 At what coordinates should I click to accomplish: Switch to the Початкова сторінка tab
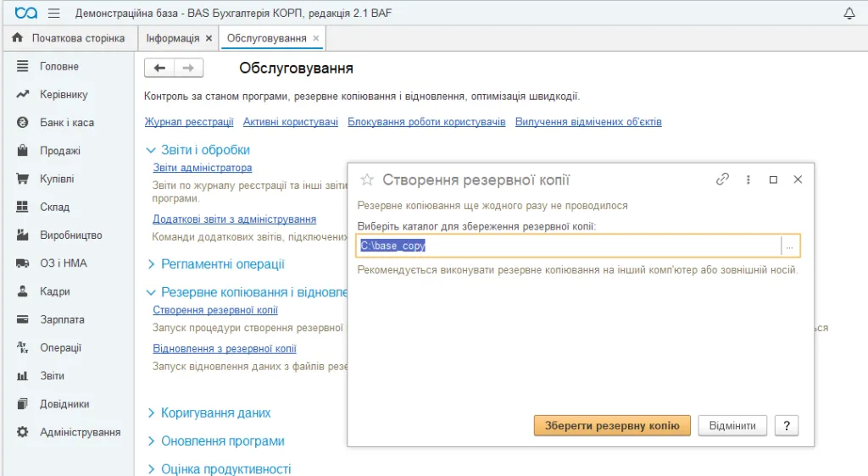(70, 38)
